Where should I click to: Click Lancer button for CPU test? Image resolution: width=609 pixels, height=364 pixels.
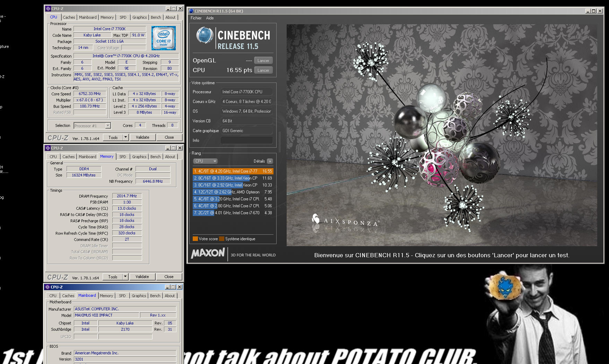click(263, 70)
